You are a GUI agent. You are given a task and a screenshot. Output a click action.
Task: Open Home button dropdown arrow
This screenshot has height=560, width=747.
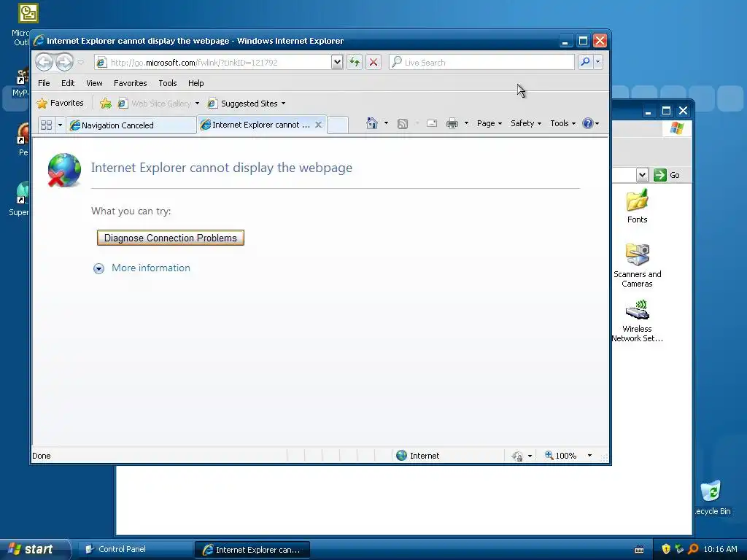coord(386,123)
